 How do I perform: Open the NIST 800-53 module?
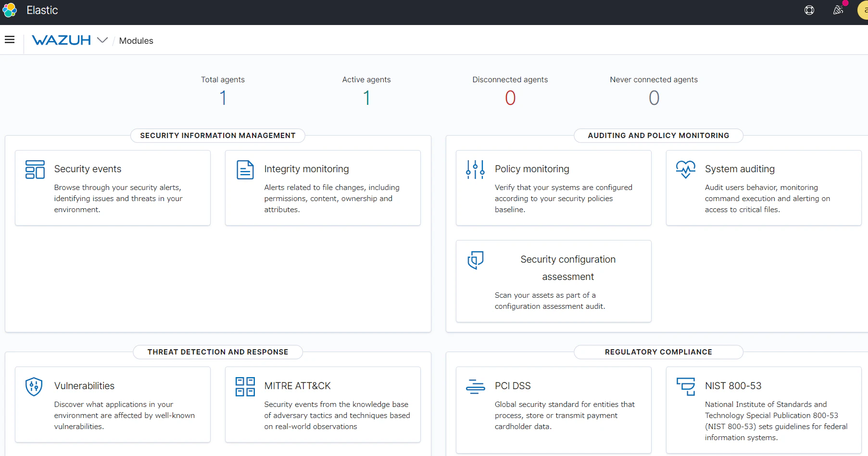coord(764,410)
